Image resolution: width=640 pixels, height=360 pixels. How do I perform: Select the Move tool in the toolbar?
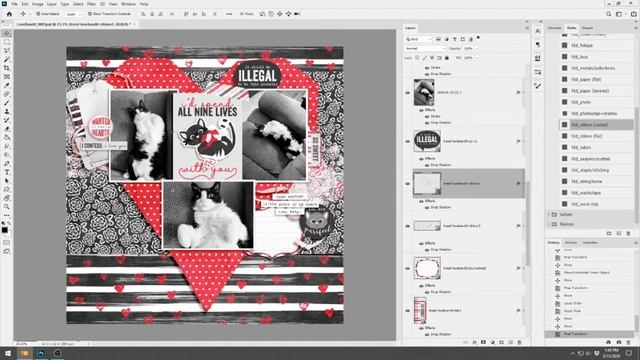click(7, 33)
